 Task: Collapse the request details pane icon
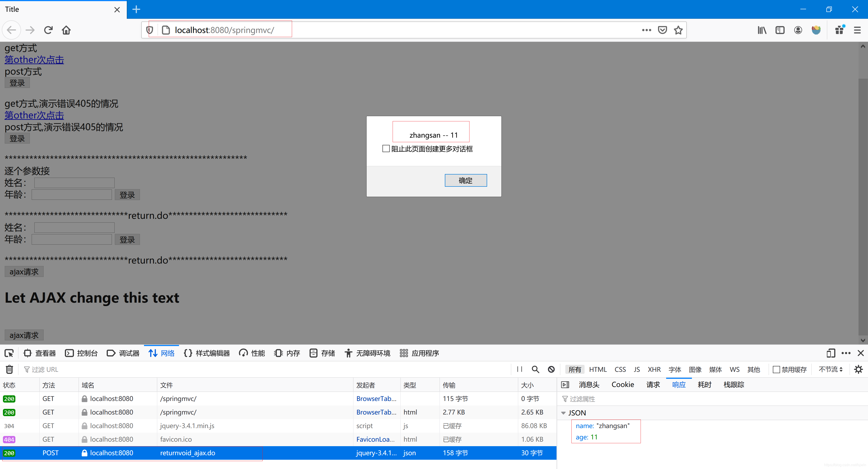[565, 385]
